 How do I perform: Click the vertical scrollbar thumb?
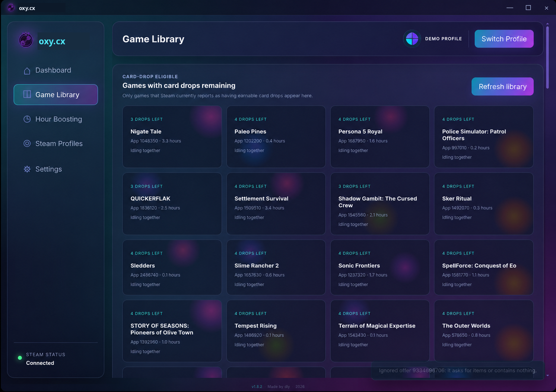click(547, 57)
